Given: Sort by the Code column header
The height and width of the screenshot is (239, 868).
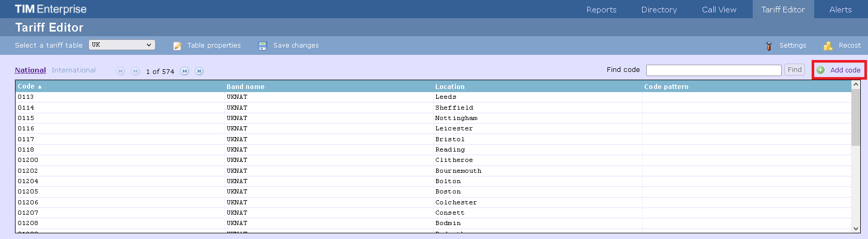Looking at the screenshot, I should coord(26,86).
